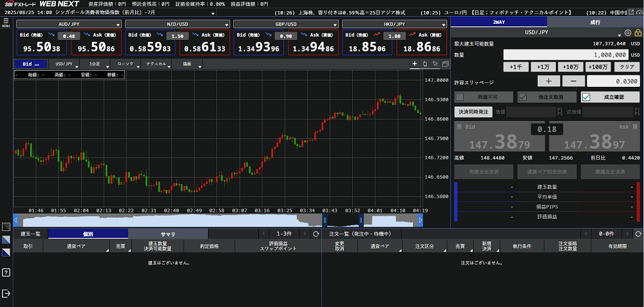Click the chart time range navigator bar

(218, 220)
